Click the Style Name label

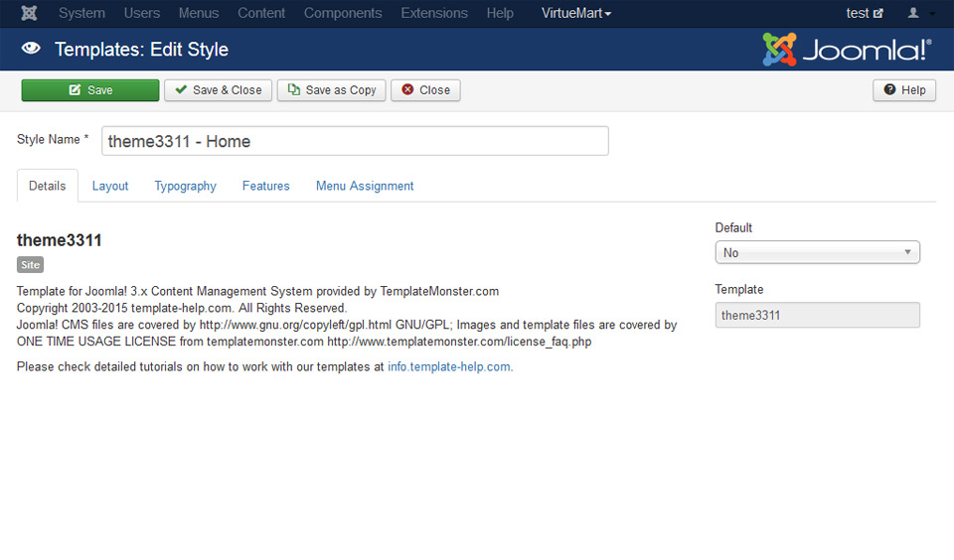(53, 139)
